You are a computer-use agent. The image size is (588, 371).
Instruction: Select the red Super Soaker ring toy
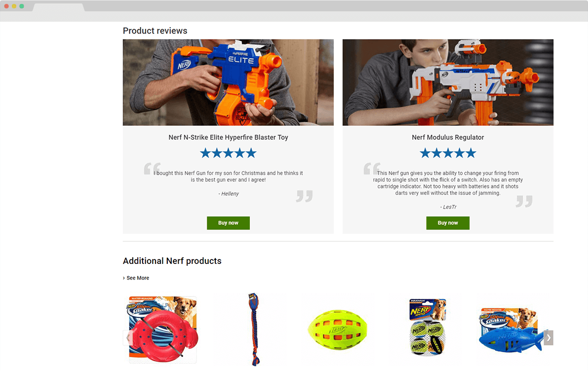[x=162, y=330]
